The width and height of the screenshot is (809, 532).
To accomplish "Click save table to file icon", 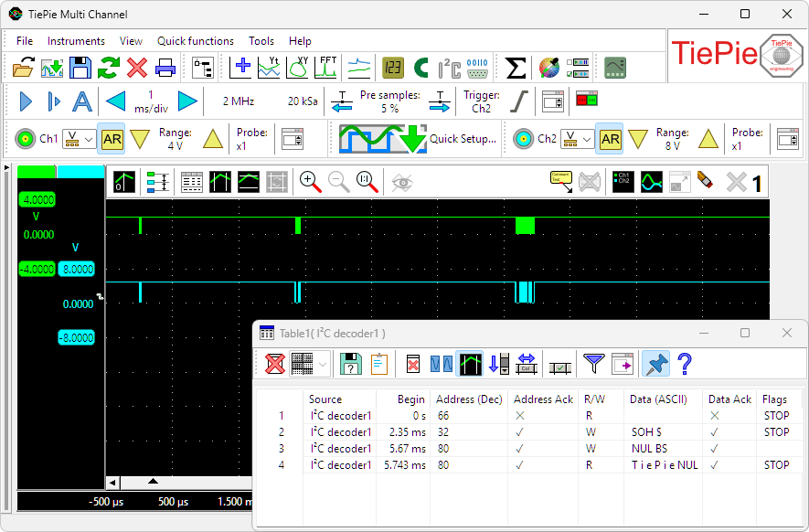I will 351,364.
